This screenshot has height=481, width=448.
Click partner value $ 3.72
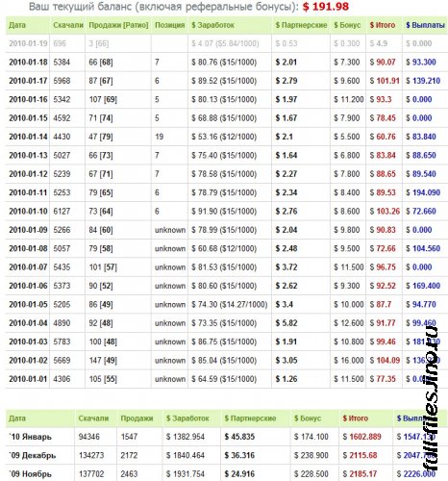tap(286, 266)
